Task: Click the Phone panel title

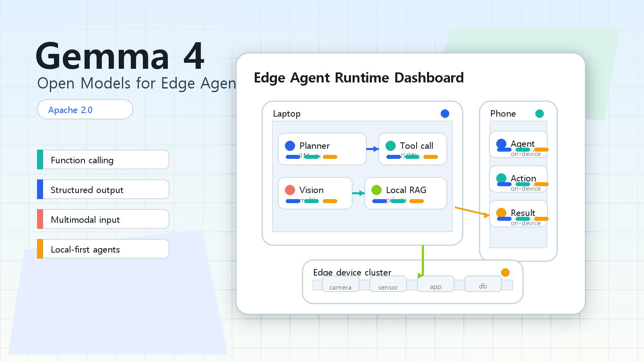Action: [503, 114]
